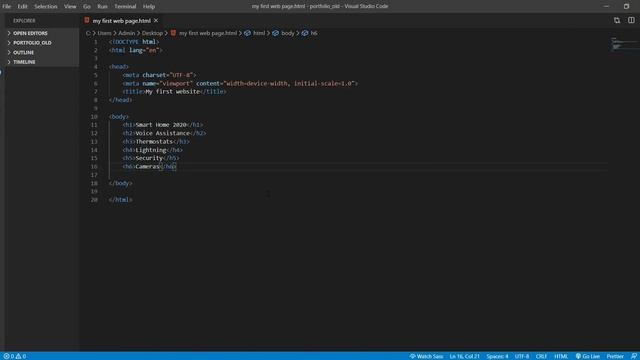Restore the VS Code window size
This screenshot has width=640, height=360.
click(626, 6)
